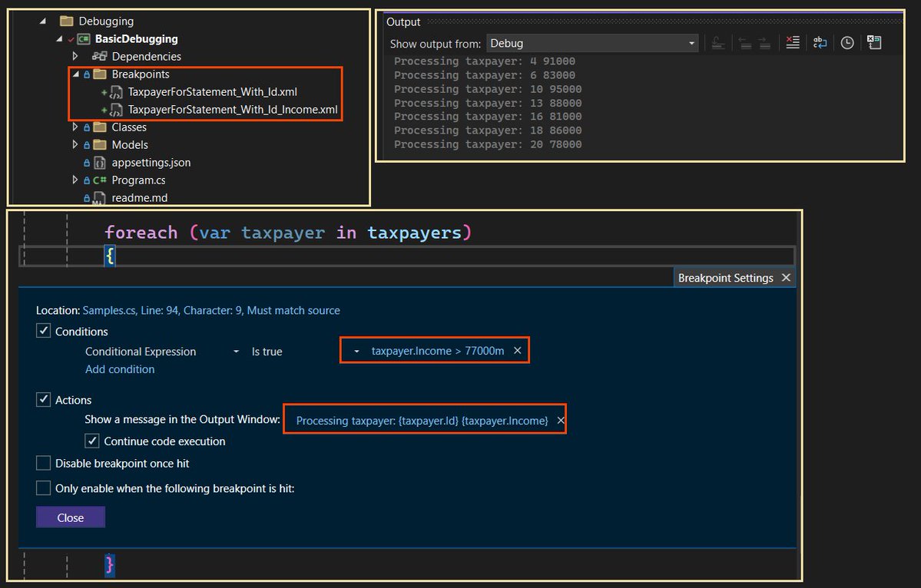Click the Dependencies node icon
This screenshot has height=588, width=921.
[x=99, y=56]
